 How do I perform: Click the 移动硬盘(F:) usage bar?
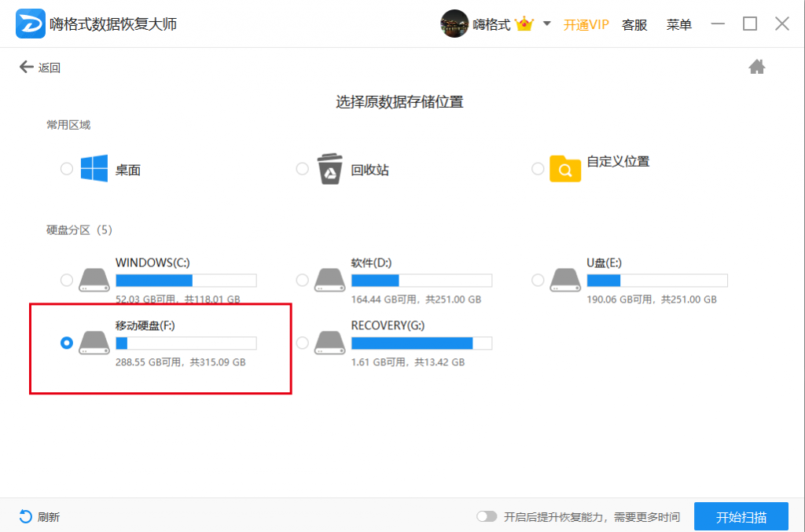coord(186,343)
